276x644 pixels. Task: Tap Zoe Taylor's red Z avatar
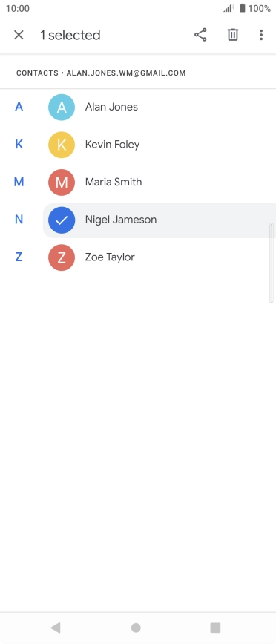62,257
